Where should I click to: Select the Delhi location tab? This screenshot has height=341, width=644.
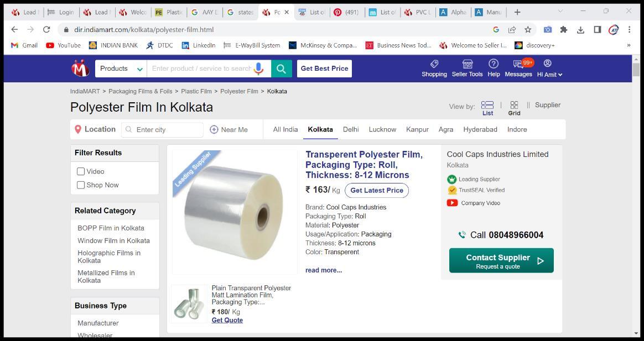click(x=351, y=129)
